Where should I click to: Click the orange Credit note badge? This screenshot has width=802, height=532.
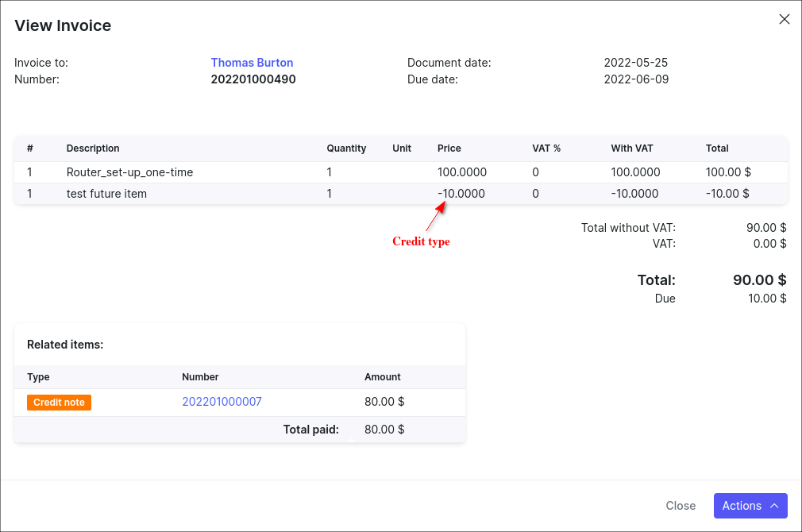click(x=60, y=403)
